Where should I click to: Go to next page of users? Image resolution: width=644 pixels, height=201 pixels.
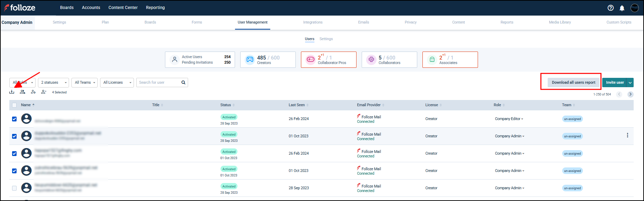pyautogui.click(x=630, y=94)
